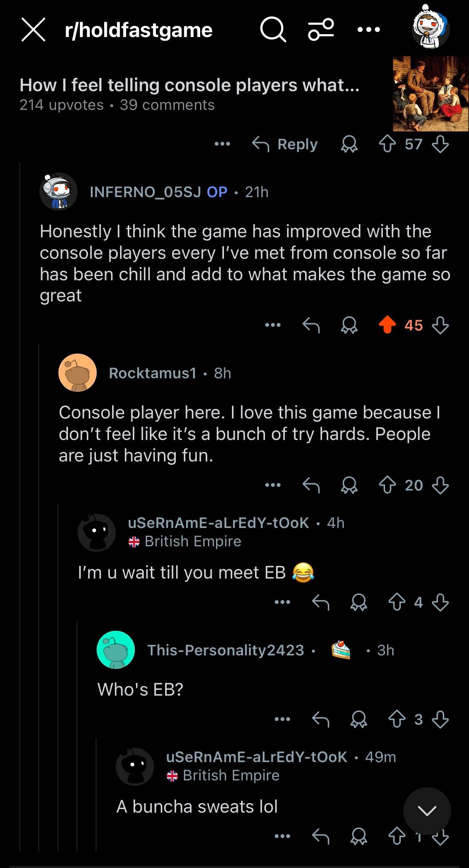Reply arrow on "Who's EB?" comment

[x=321, y=719]
